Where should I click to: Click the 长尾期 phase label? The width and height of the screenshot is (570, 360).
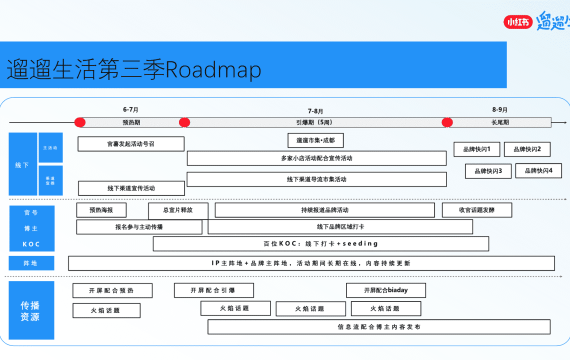tap(500, 123)
